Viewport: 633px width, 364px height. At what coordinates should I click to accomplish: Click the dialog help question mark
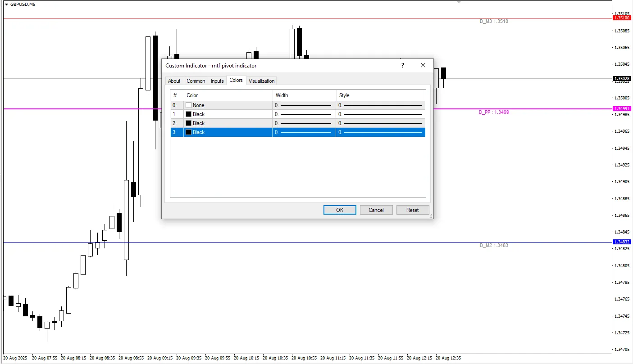click(x=403, y=66)
